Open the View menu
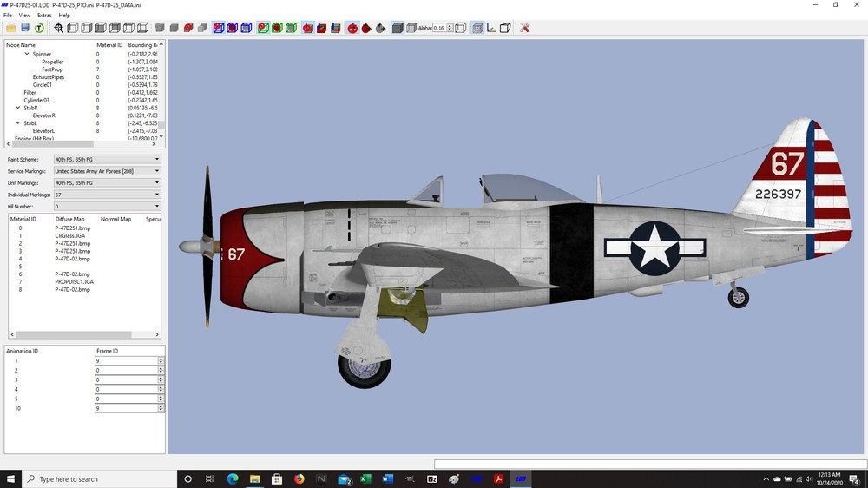This screenshot has height=488, width=868. point(24,16)
